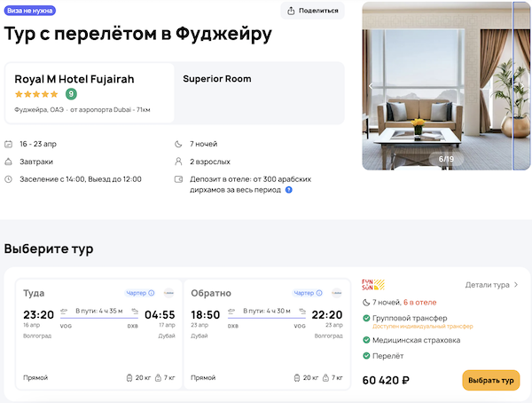This screenshot has width=532, height=403.
Task: Click the calendar icon next to dates
Action: point(9,144)
